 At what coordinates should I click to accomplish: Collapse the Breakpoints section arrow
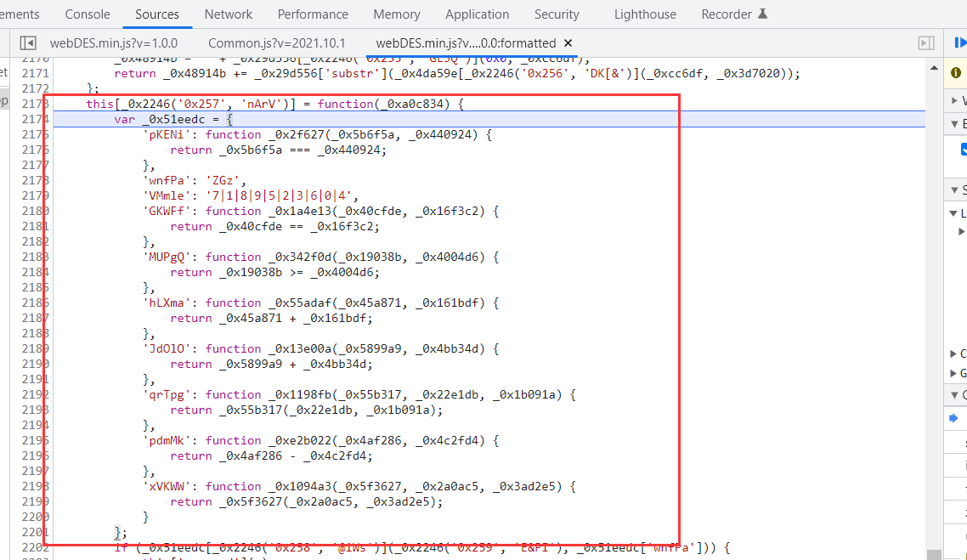pos(954,124)
